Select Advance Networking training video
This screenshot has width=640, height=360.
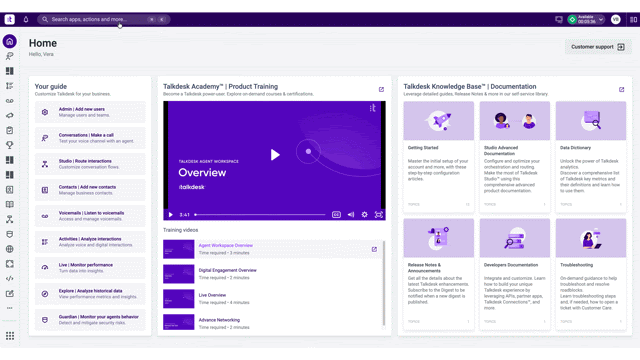[272, 322]
